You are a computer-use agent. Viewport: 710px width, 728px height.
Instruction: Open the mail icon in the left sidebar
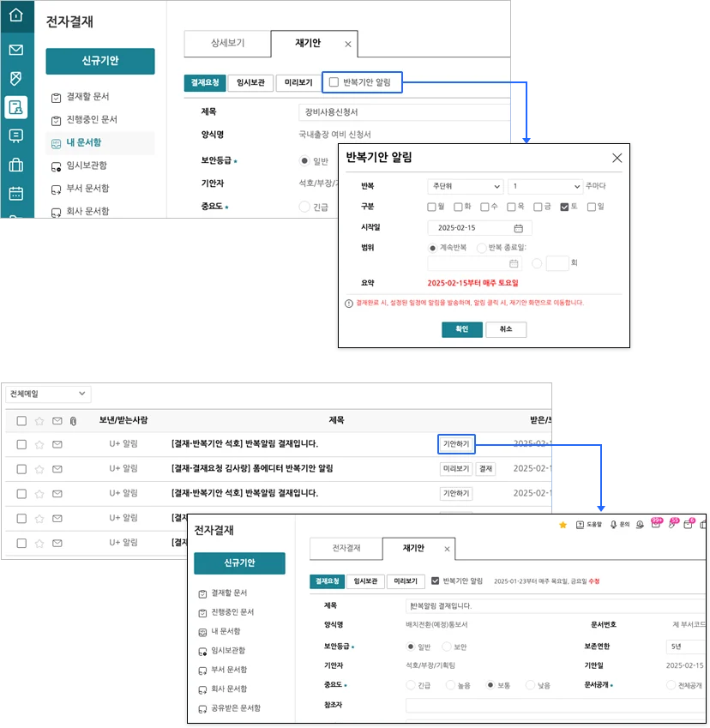tap(15, 50)
